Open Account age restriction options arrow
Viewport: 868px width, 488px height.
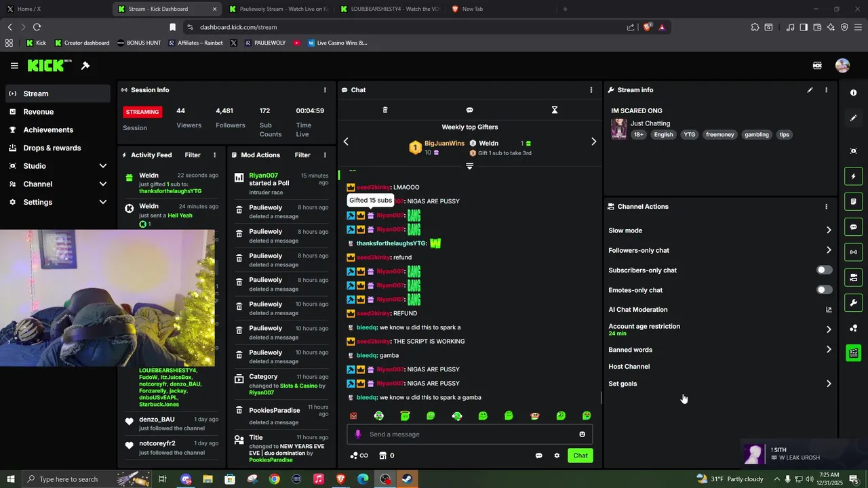[x=829, y=329]
